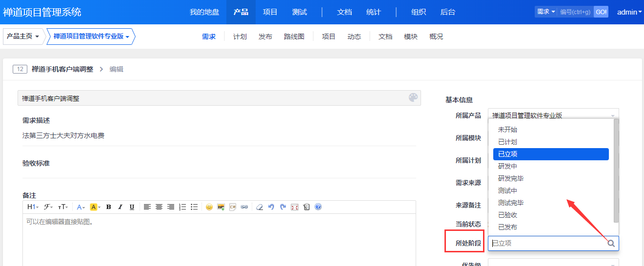644x266 pixels.
Task: Open editor help question mark icon
Action: (318, 207)
